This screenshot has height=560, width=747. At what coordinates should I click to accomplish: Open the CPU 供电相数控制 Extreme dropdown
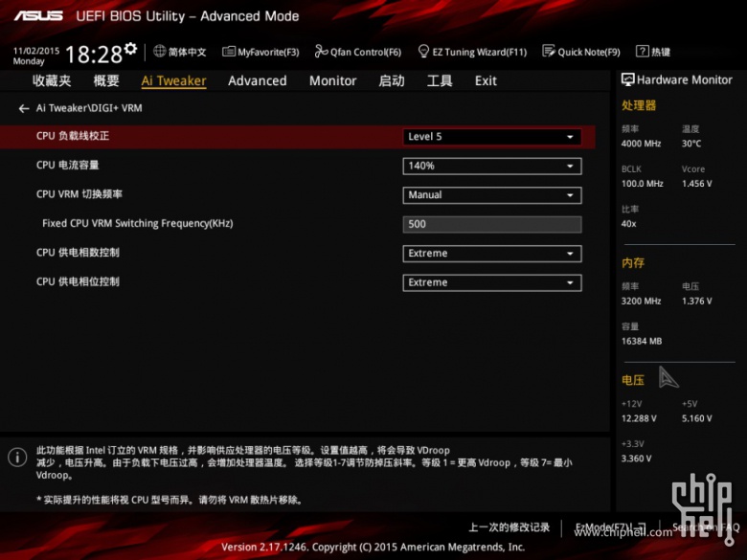491,254
